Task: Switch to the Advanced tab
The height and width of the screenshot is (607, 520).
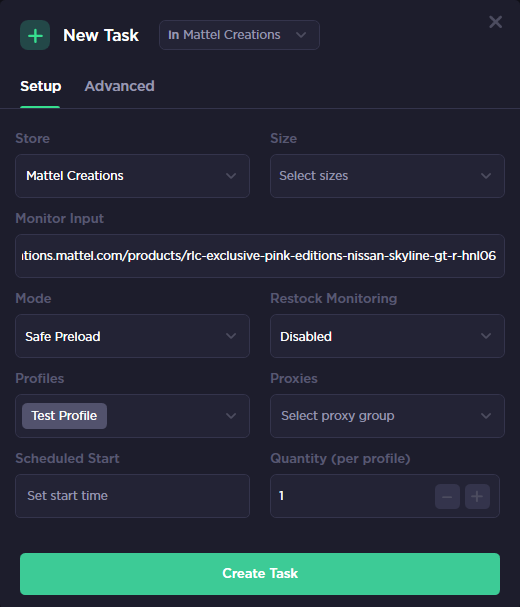Action: [119, 86]
